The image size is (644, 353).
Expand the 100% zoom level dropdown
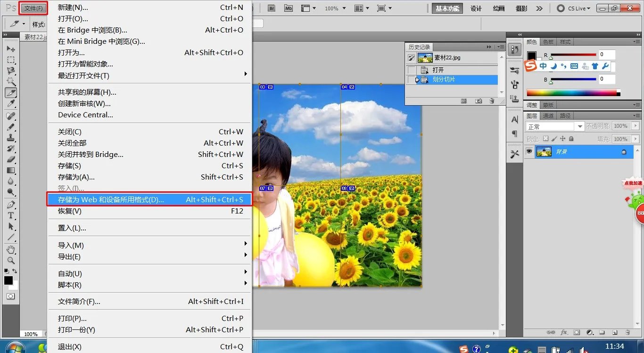point(335,8)
